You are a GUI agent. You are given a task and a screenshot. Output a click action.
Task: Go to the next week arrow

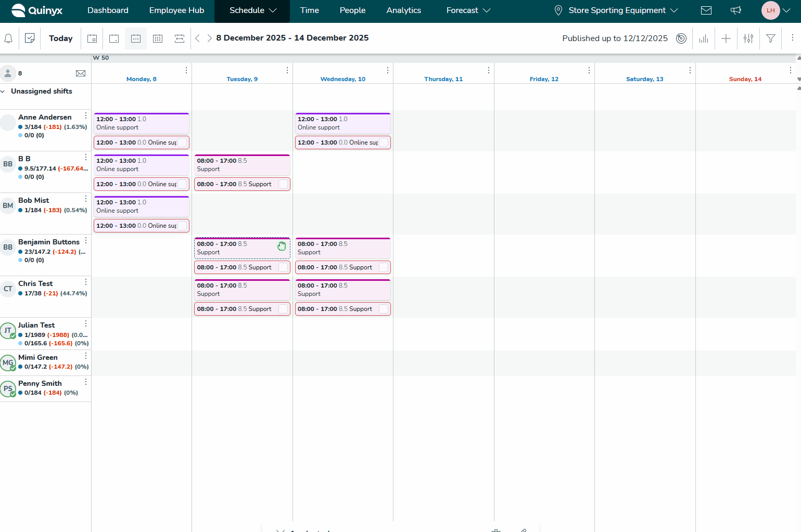click(209, 38)
